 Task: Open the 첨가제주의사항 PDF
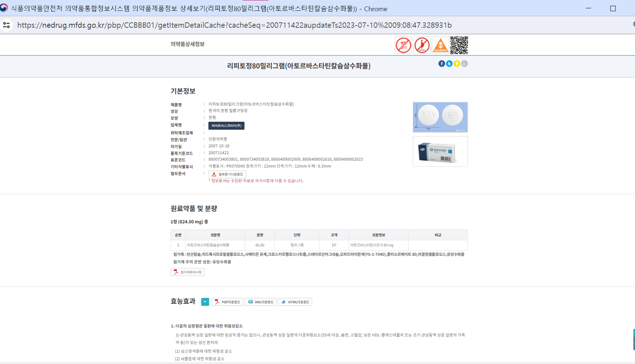coord(188,272)
